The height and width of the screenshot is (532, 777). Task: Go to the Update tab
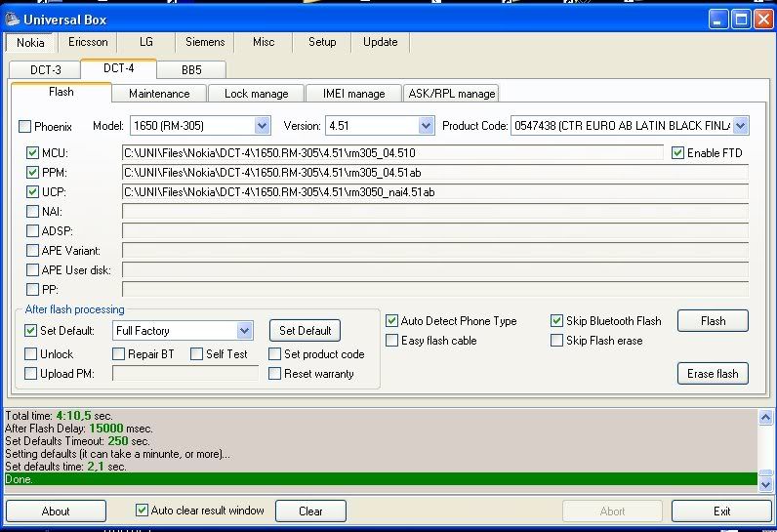tap(380, 42)
